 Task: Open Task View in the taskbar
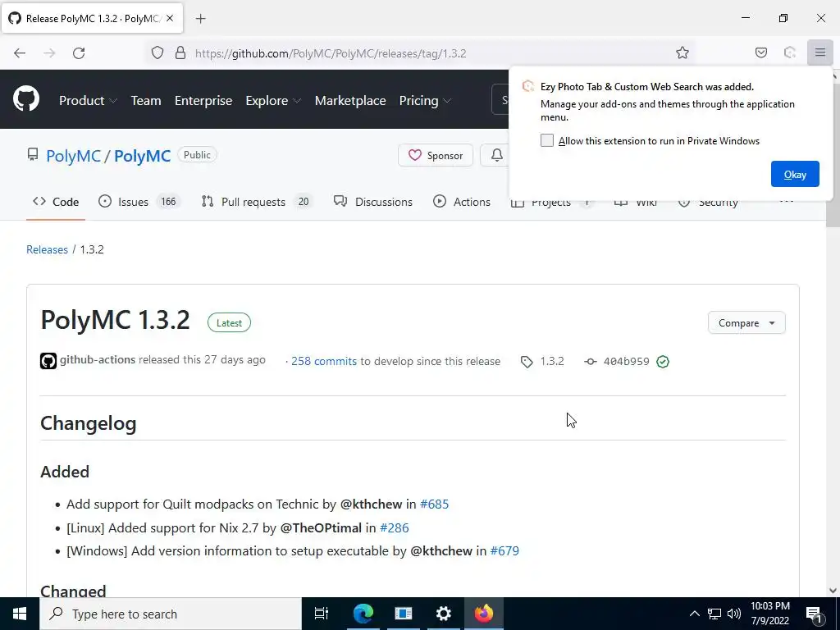[321, 614]
